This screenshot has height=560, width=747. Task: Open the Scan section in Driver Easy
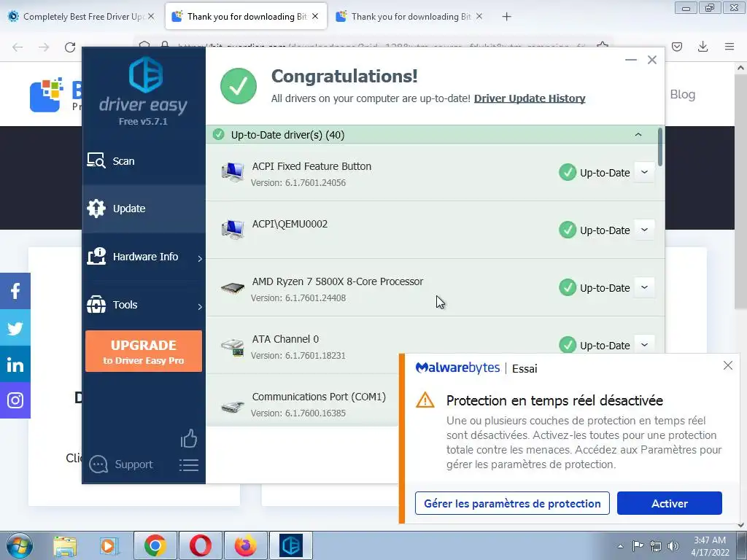(144, 161)
